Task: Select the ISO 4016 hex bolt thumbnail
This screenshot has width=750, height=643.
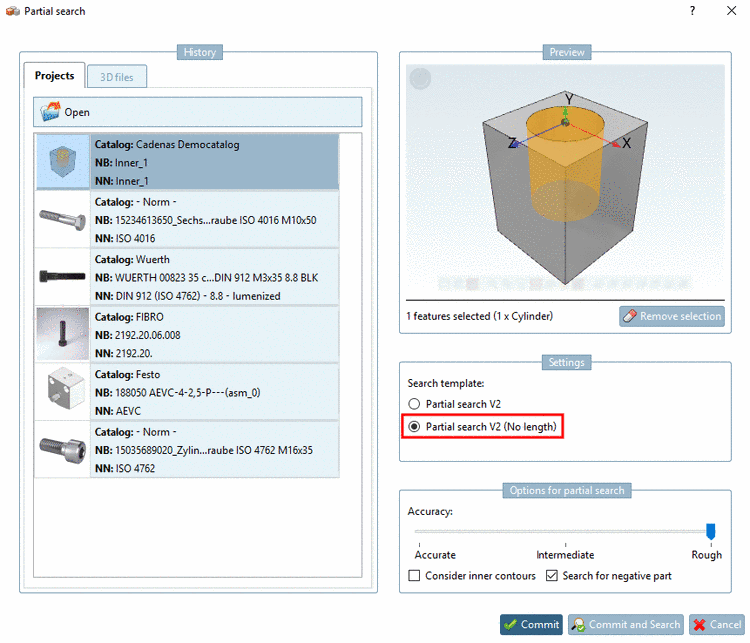Action: [63, 220]
